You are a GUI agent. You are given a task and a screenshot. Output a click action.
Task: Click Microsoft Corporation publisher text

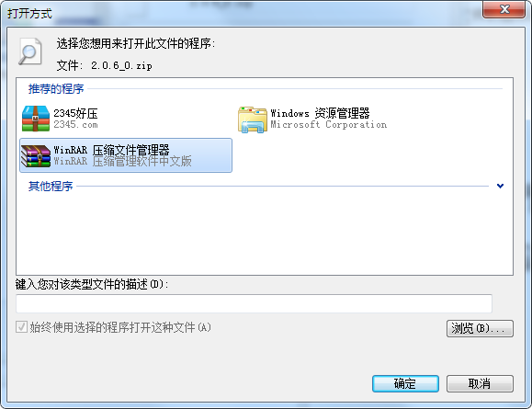pos(328,125)
